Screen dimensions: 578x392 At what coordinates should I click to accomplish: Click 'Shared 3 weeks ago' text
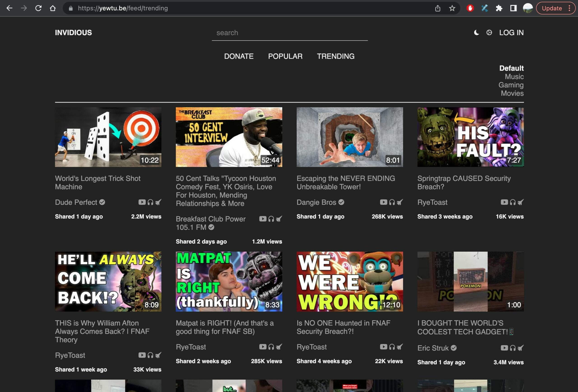click(445, 216)
